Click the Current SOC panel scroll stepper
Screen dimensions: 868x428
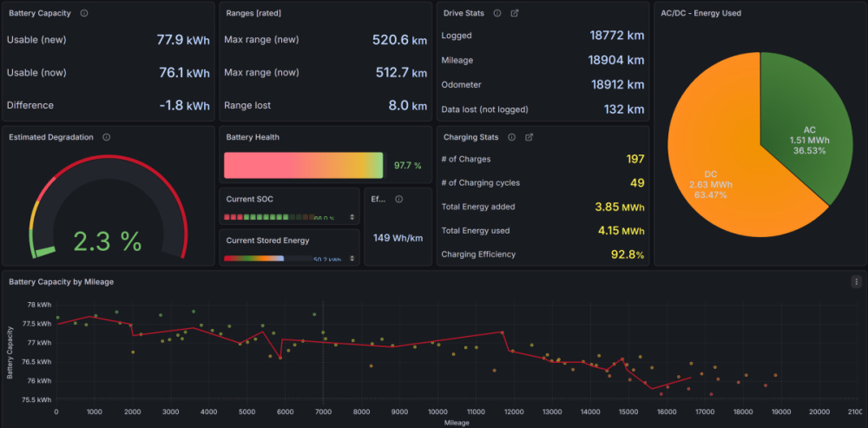click(352, 218)
